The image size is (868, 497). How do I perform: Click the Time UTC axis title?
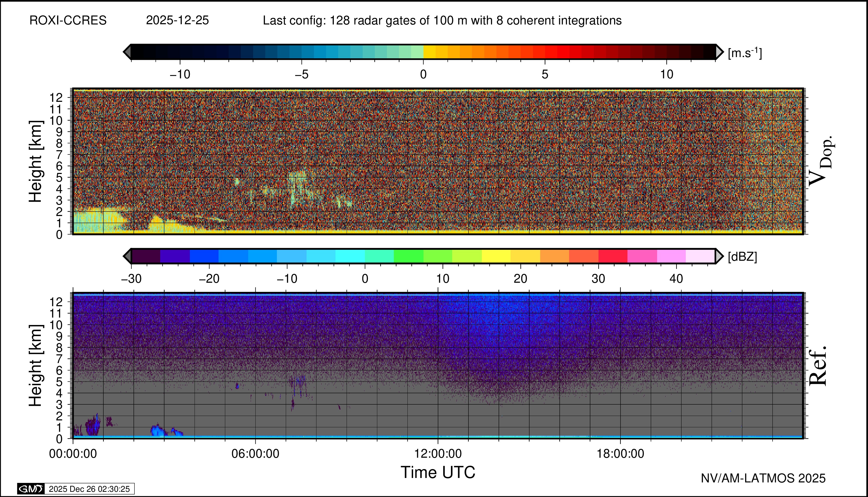[438, 473]
